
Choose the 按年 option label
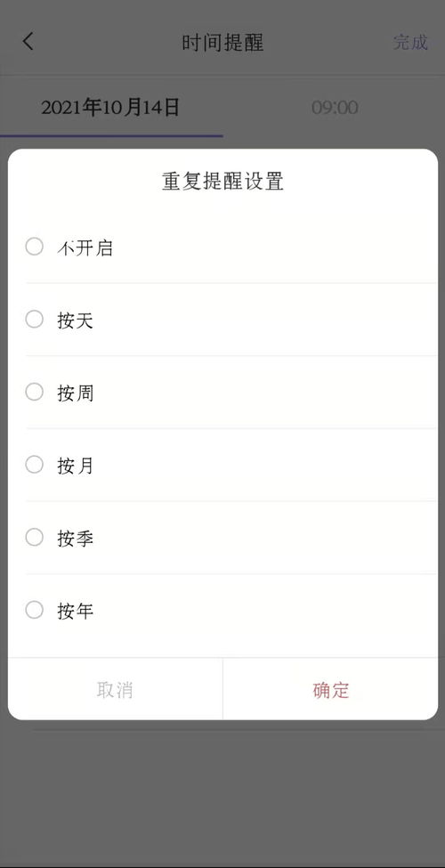[76, 611]
